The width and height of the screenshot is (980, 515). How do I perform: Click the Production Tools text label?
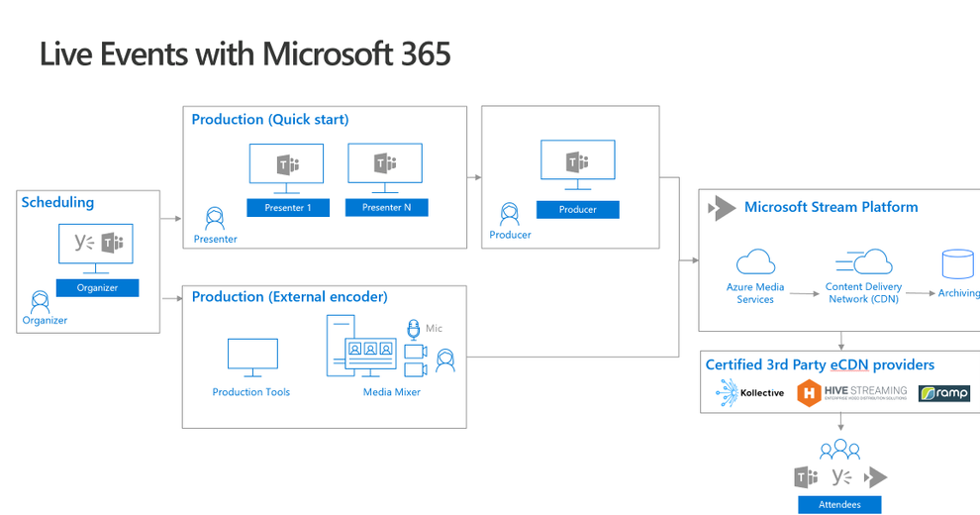click(251, 392)
